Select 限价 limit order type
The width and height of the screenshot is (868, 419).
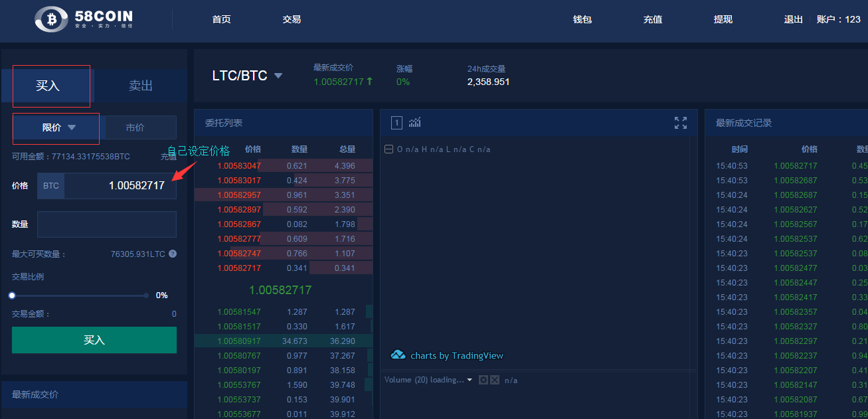[x=56, y=127]
